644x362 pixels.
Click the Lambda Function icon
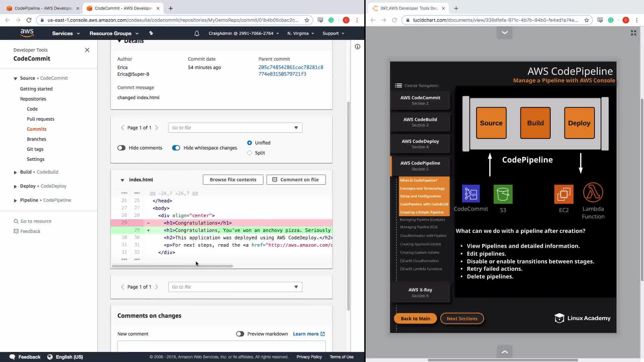[593, 192]
